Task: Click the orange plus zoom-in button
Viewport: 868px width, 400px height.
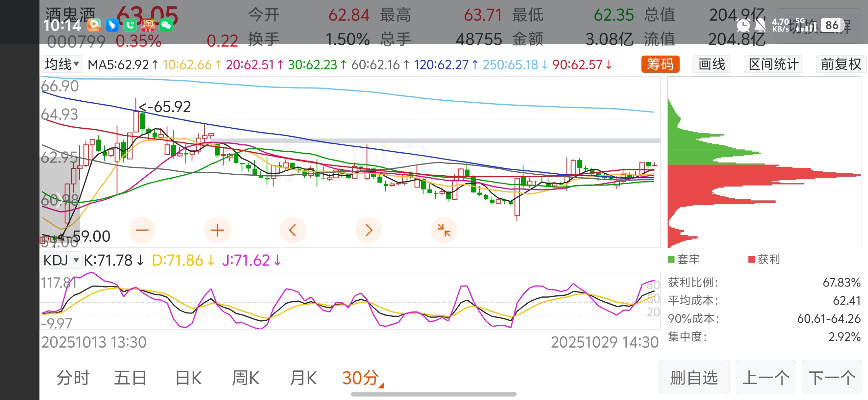Action: click(x=217, y=230)
